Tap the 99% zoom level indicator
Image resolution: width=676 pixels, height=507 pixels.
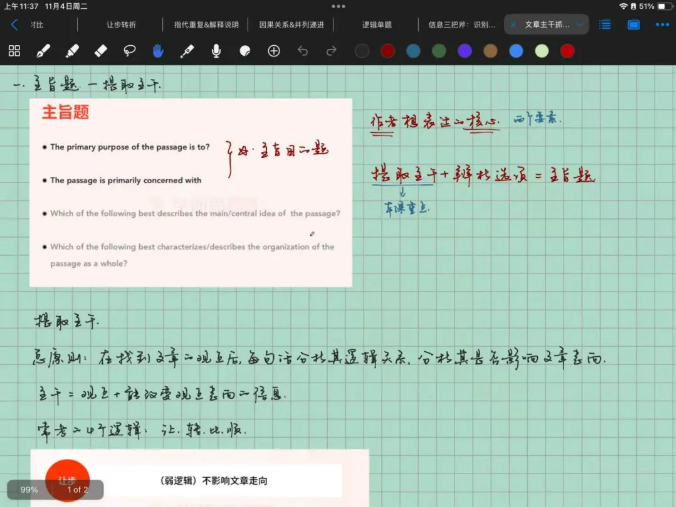pyautogui.click(x=29, y=490)
